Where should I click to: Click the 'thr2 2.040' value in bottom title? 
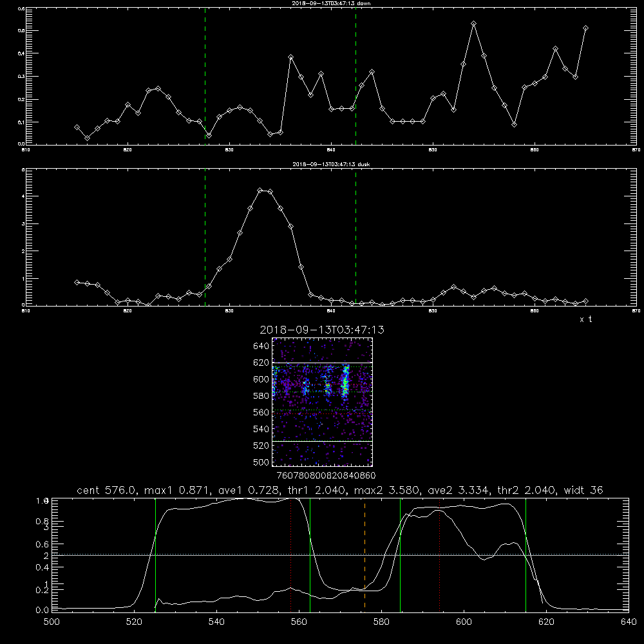tap(527, 490)
